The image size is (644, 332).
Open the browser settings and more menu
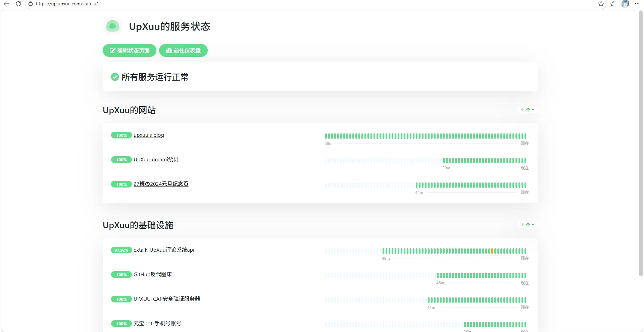coord(637,4)
